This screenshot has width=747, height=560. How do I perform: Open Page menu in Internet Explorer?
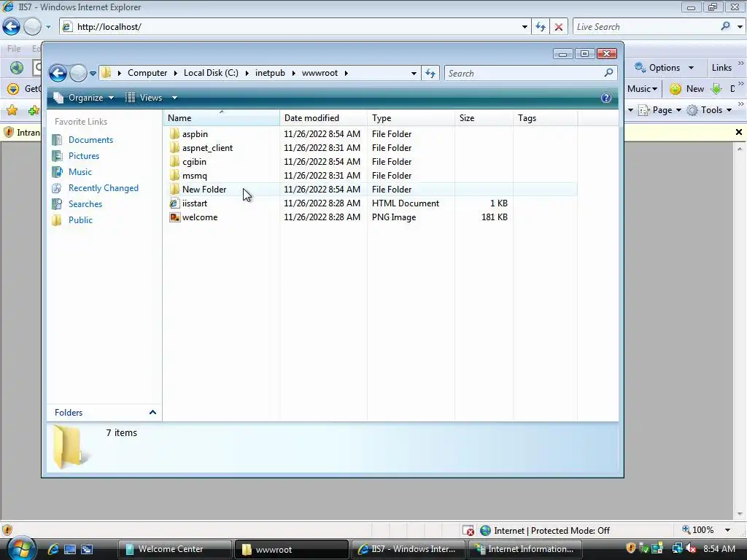pos(659,110)
